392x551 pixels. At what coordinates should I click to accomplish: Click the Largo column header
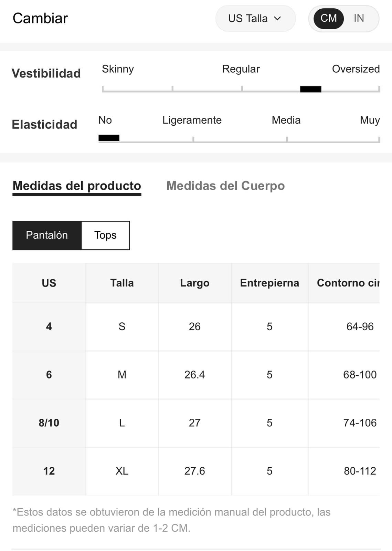point(195,283)
